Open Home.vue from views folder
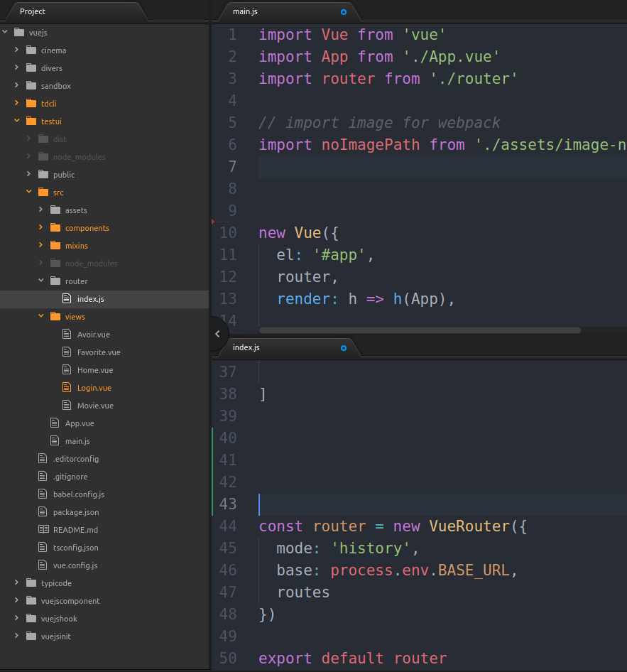Image resolution: width=627 pixels, height=672 pixels. click(x=95, y=370)
